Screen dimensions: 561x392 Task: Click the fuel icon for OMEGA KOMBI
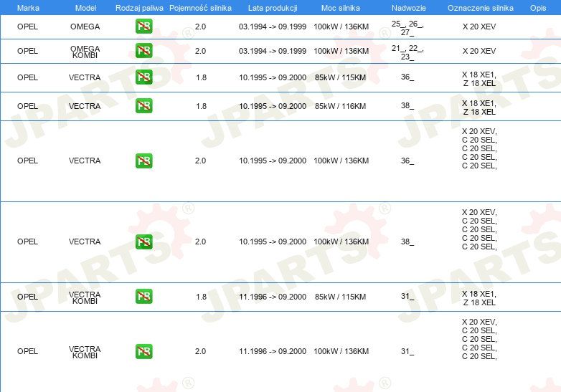tap(143, 51)
